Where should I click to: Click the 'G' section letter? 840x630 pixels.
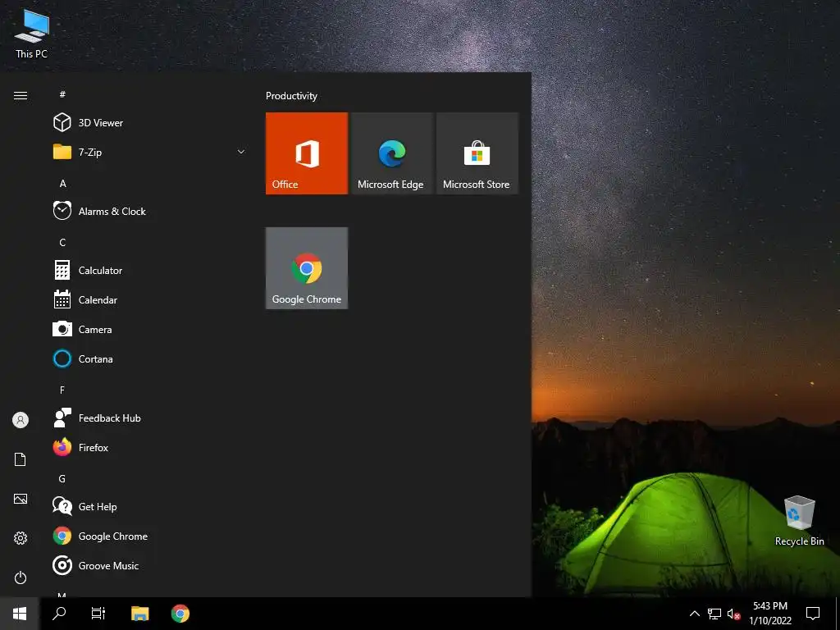[62, 479]
